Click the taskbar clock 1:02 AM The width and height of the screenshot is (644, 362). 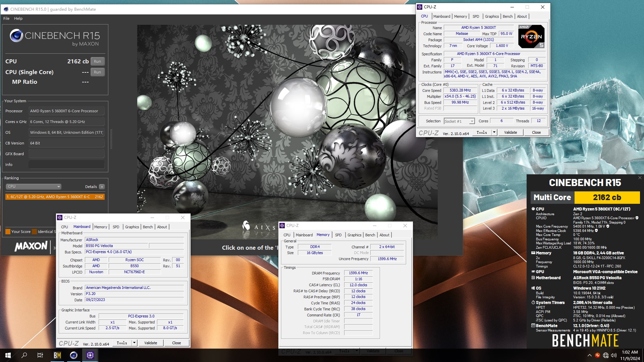point(630,352)
